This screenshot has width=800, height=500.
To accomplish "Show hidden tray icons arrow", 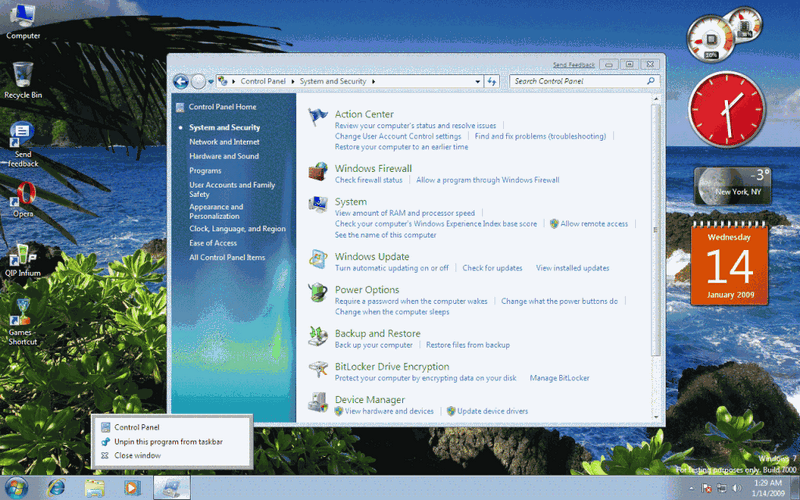I will [692, 488].
